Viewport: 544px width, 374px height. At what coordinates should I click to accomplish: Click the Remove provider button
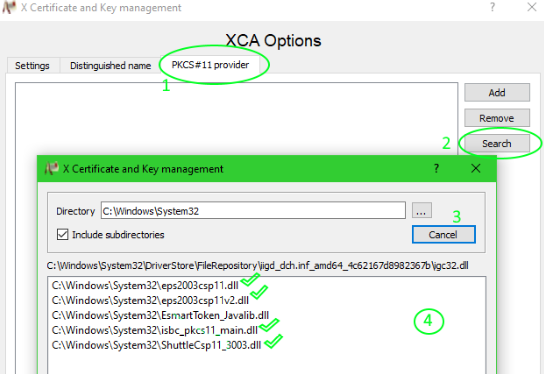click(x=497, y=118)
